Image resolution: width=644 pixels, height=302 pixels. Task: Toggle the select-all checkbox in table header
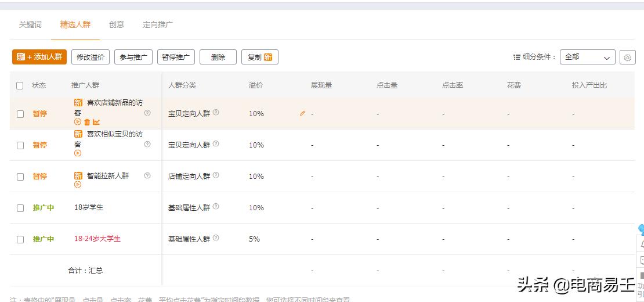point(20,85)
